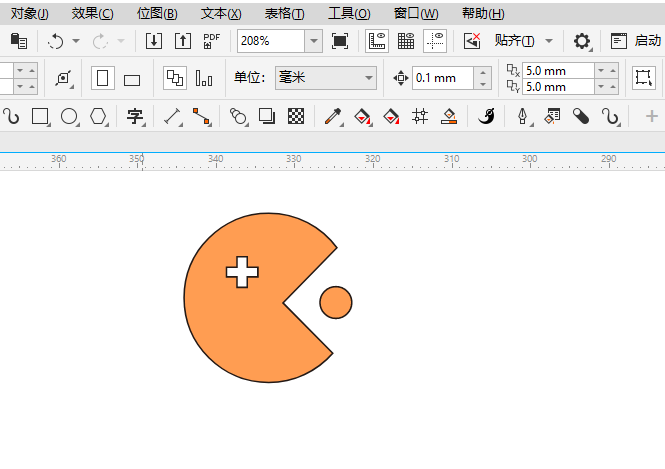The width and height of the screenshot is (665, 469).
Task: Click the Import icon
Action: [x=153, y=41]
